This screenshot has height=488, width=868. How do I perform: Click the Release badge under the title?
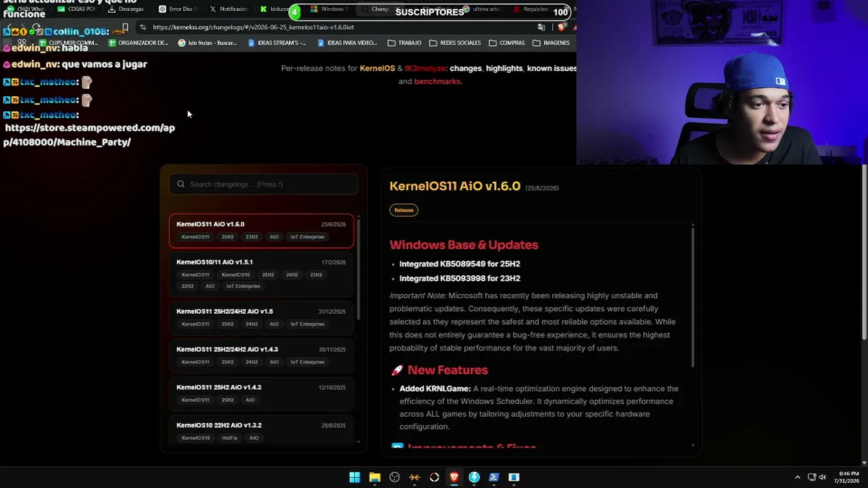tap(403, 210)
